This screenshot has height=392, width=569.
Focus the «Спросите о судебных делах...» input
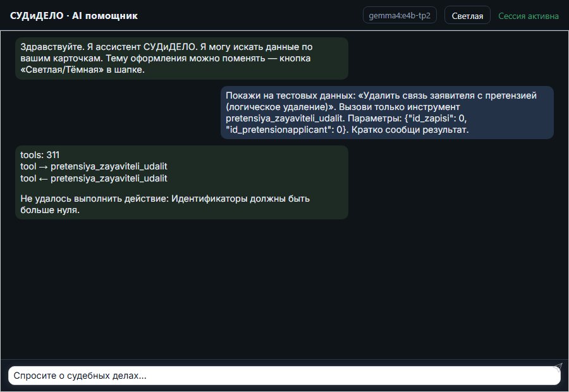tap(284, 376)
